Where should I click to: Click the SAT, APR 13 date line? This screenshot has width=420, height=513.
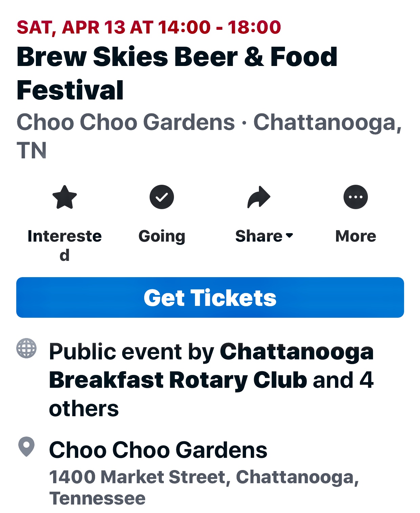[149, 27]
